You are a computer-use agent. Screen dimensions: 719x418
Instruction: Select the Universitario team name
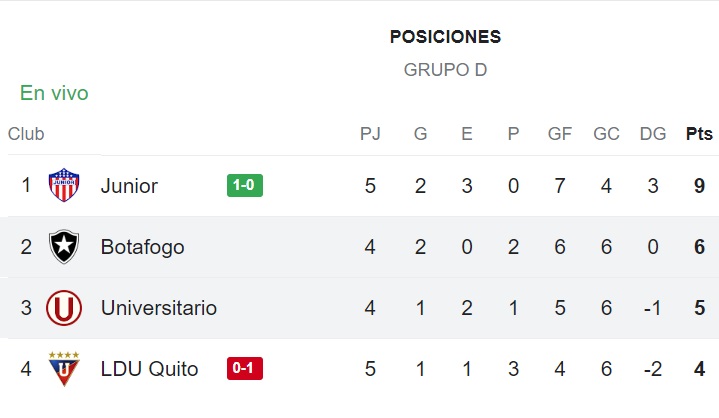159,308
